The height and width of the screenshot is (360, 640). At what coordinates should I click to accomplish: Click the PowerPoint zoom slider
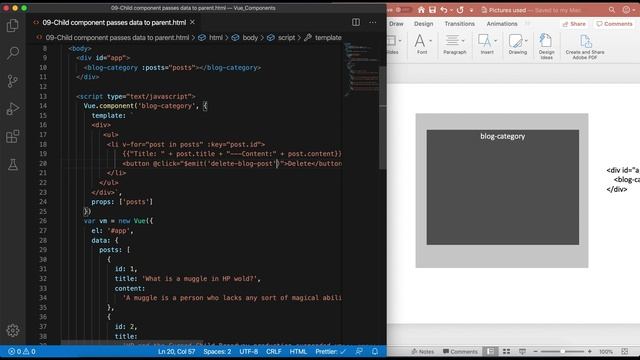[x=562, y=351]
